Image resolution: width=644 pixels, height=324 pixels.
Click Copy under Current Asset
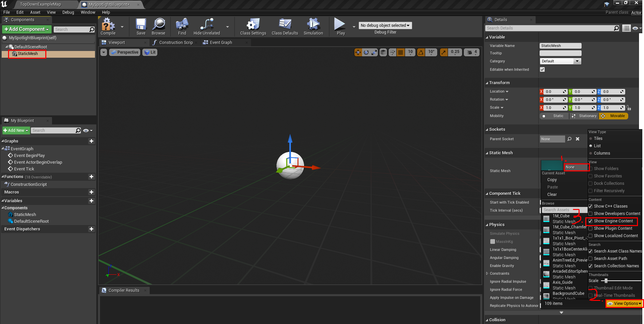552,180
